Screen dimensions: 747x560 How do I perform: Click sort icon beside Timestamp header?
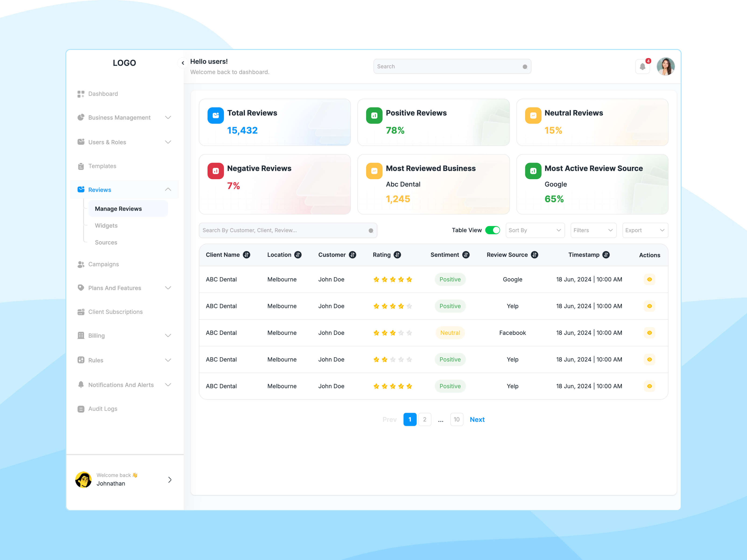pos(606,255)
